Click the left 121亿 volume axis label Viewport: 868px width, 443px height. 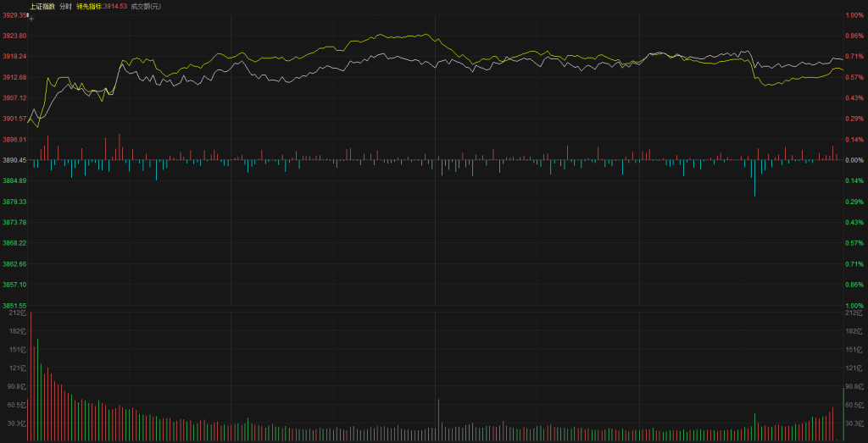tap(16, 368)
